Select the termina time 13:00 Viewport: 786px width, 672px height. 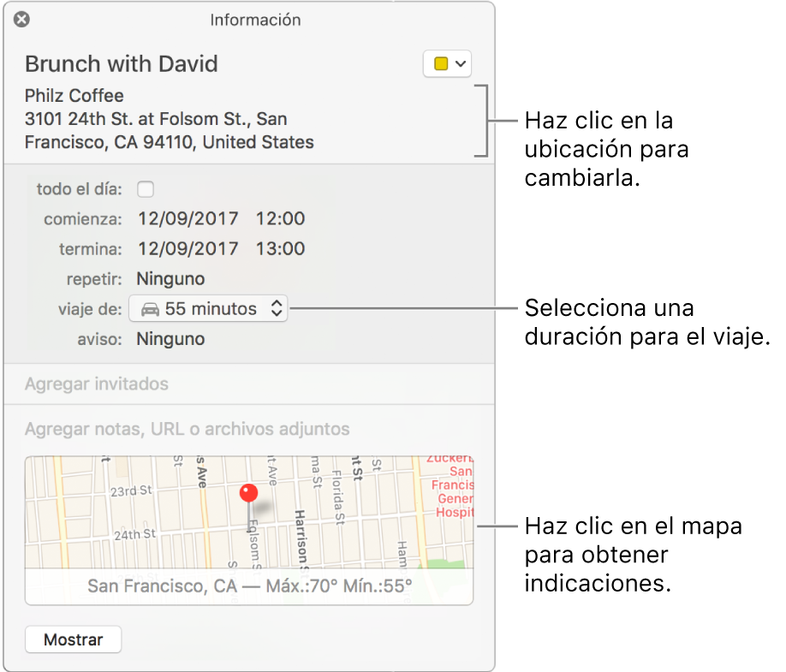(280, 248)
